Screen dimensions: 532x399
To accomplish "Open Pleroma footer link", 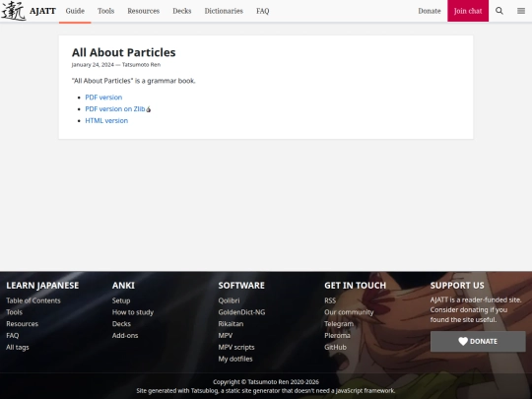I will click(x=337, y=336).
